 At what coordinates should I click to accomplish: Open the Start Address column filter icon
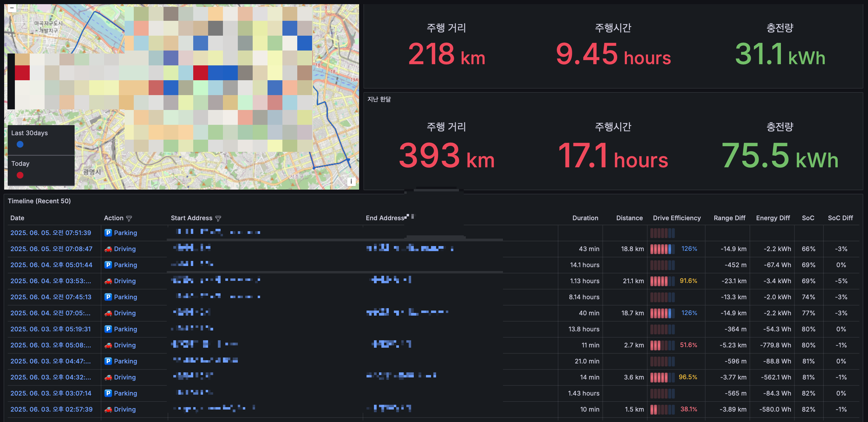click(x=218, y=218)
